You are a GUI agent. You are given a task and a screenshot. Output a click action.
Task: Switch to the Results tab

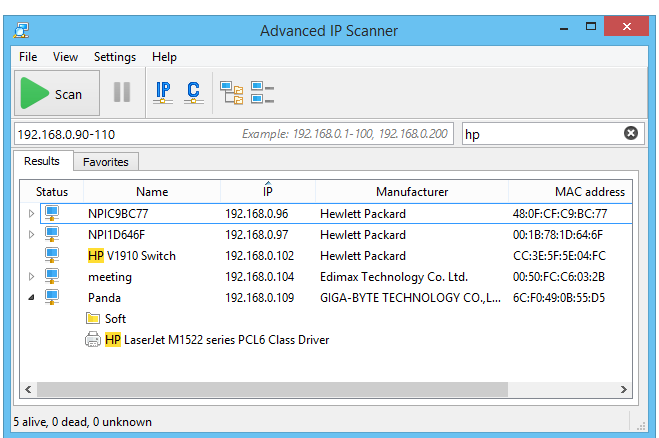point(42,161)
